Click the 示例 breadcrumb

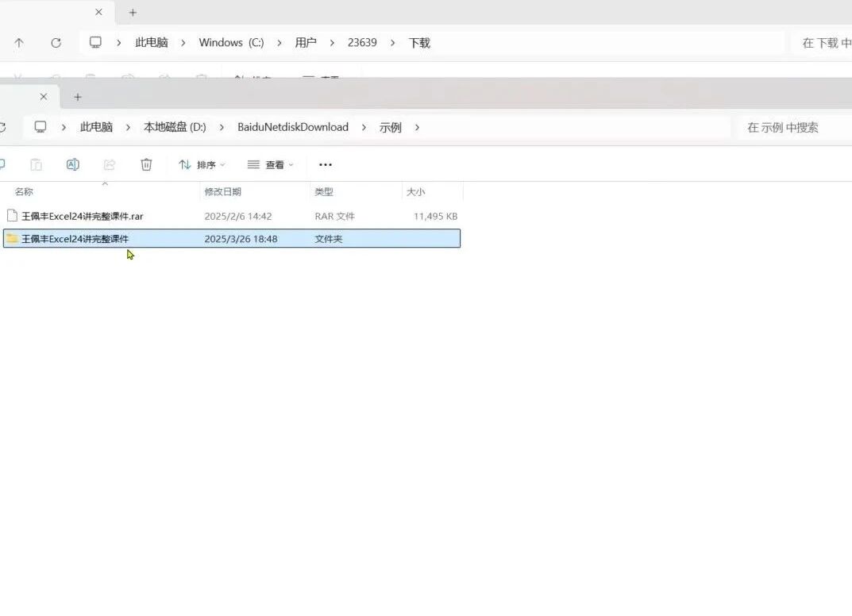390,127
